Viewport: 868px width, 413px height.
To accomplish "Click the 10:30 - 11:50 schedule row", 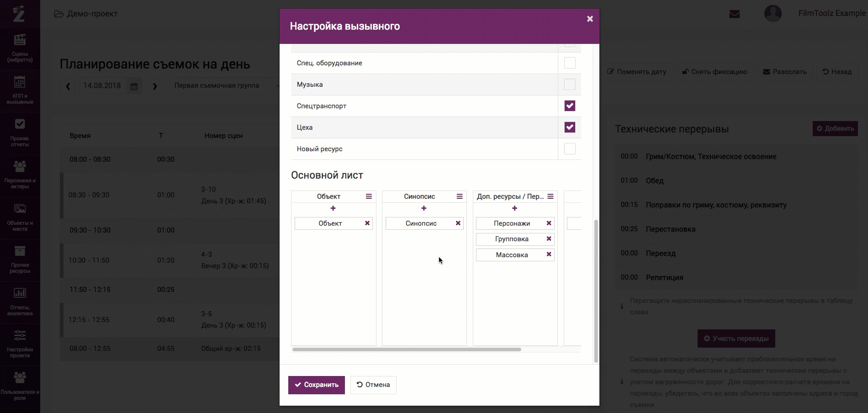I will point(170,260).
